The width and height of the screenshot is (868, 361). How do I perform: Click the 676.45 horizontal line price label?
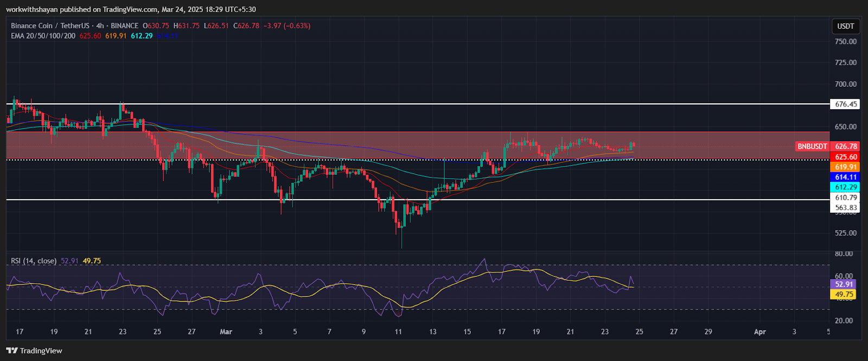[846, 104]
